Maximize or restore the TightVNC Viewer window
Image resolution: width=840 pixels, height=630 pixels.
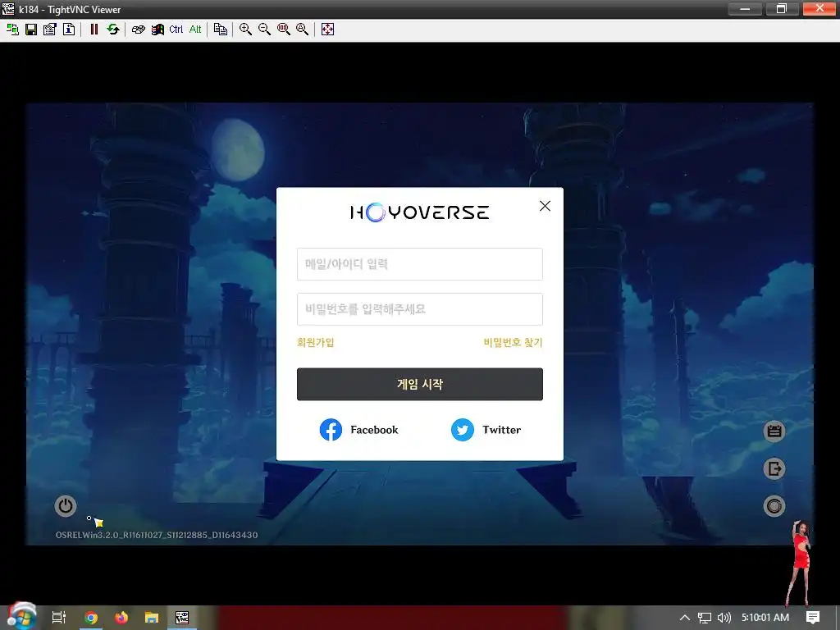pos(782,8)
